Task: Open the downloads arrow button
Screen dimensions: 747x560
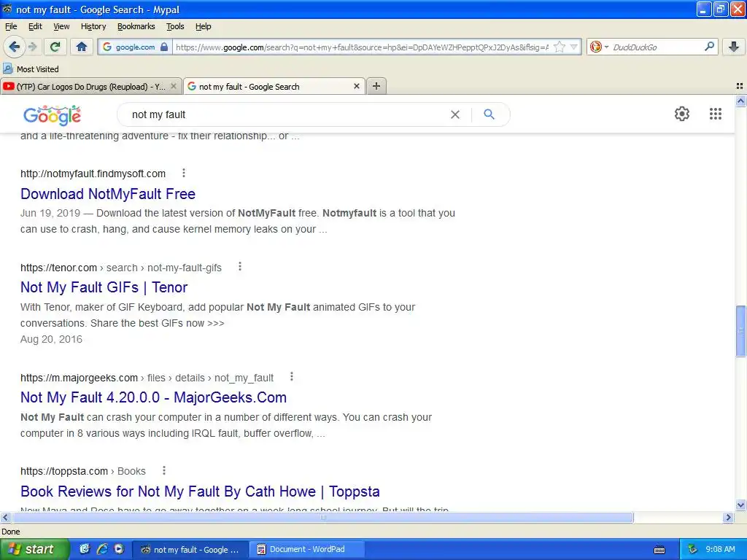Action: [x=734, y=47]
